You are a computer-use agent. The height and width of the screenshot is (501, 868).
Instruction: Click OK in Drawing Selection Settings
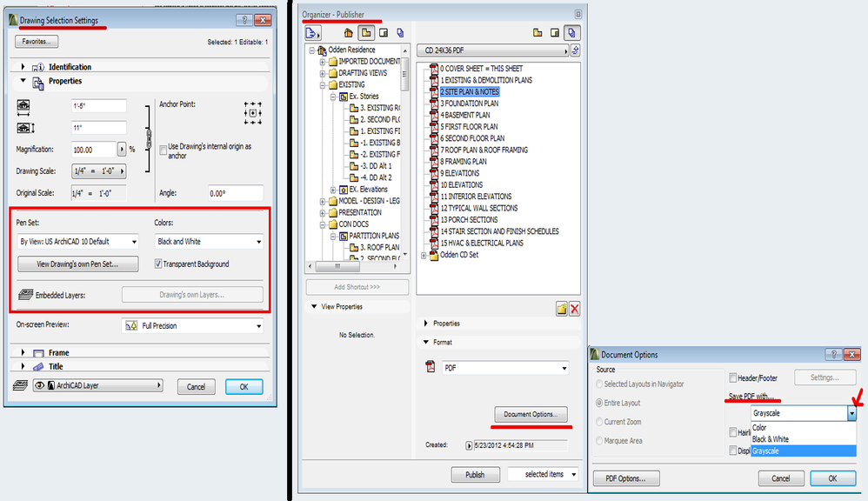click(x=244, y=386)
